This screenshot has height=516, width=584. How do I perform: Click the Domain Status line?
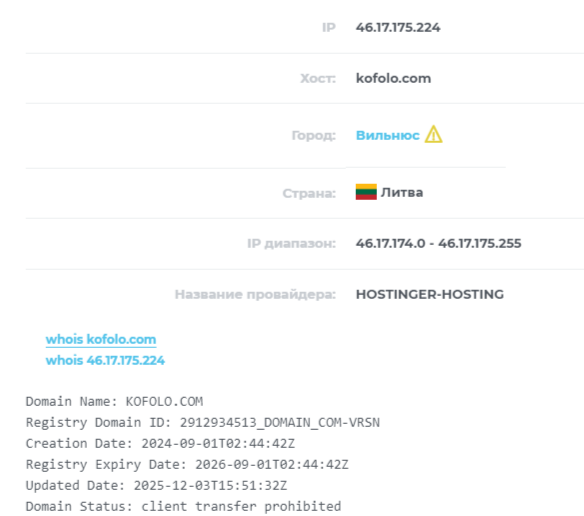pyautogui.click(x=183, y=507)
